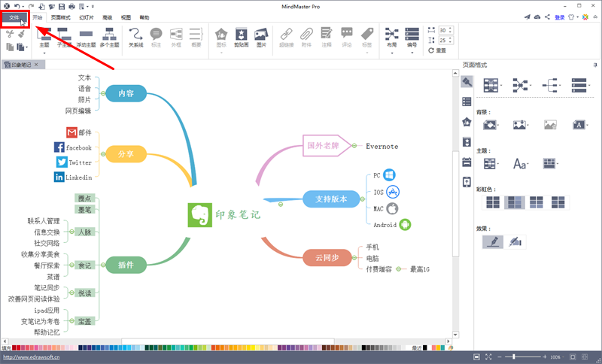Add a hyperlink (超链接)
This screenshot has height=364, width=602.
287,38
